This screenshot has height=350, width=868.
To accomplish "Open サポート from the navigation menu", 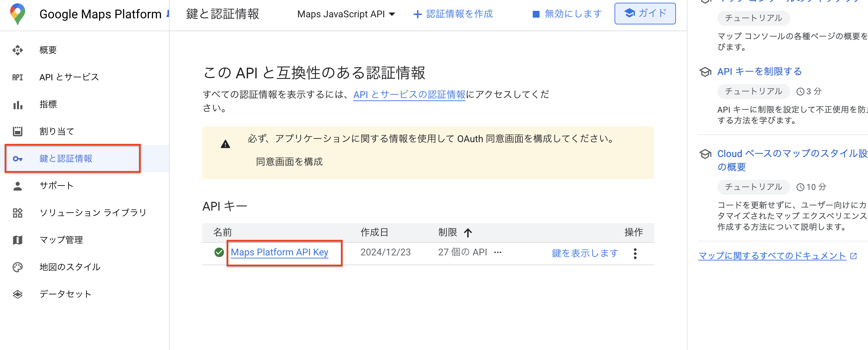I will click(x=56, y=186).
